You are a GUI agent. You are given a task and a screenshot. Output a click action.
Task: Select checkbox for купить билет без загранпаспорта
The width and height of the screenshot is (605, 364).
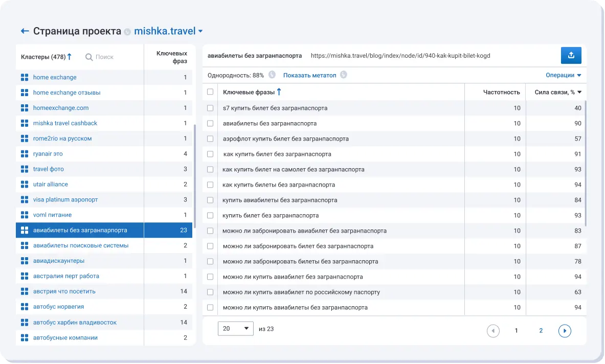pos(210,215)
